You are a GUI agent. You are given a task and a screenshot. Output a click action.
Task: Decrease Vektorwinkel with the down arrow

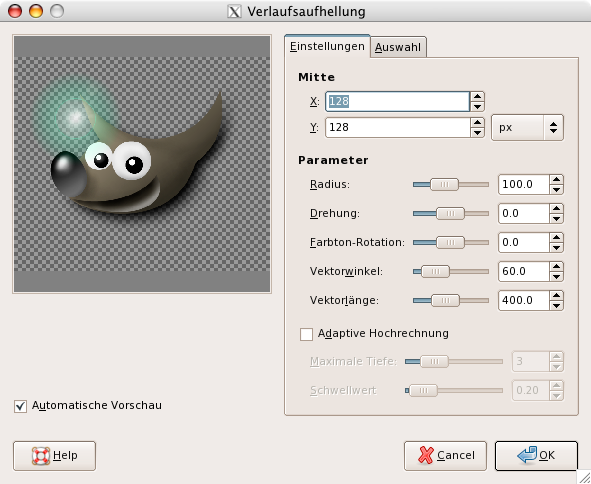click(x=556, y=276)
